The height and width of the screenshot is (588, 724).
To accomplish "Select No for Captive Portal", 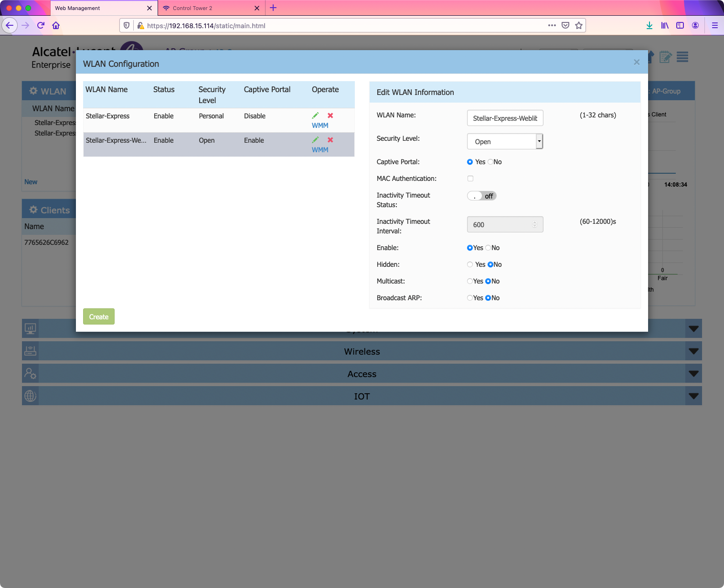I will tap(490, 162).
